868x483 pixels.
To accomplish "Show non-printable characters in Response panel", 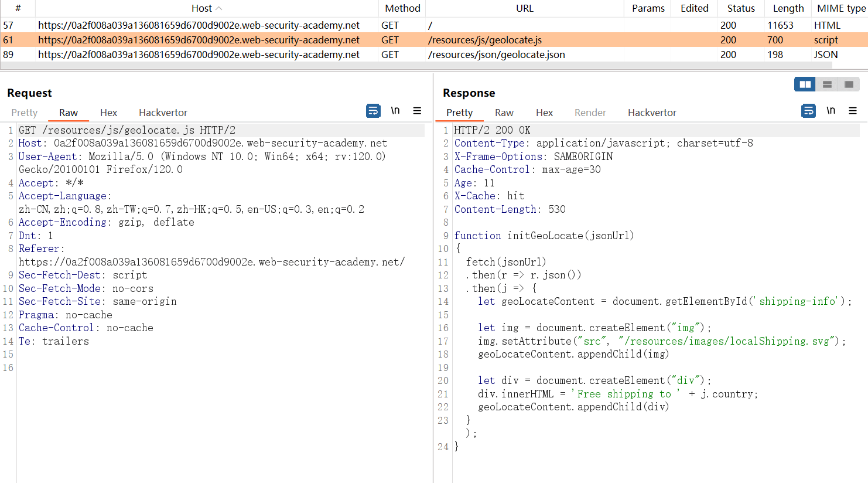I will (x=831, y=111).
